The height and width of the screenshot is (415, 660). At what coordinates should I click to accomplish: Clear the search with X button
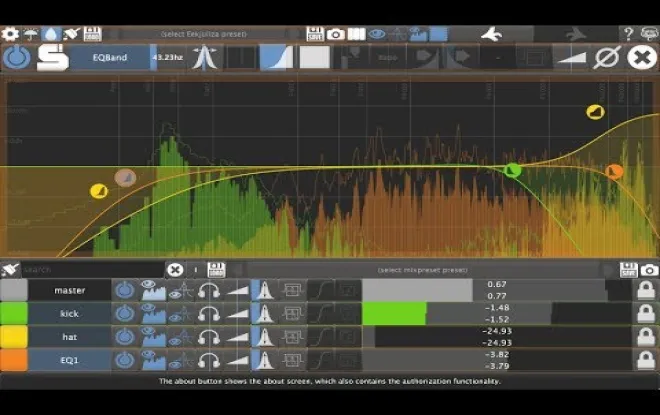tap(175, 270)
